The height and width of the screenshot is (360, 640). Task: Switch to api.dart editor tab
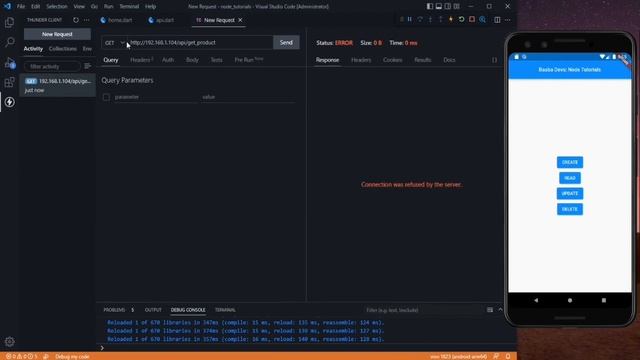coord(162,20)
